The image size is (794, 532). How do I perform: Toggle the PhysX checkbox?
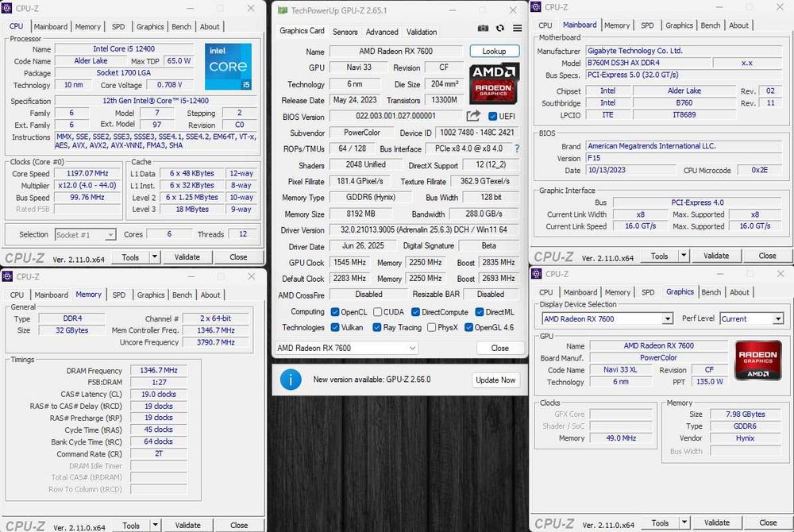point(431,327)
